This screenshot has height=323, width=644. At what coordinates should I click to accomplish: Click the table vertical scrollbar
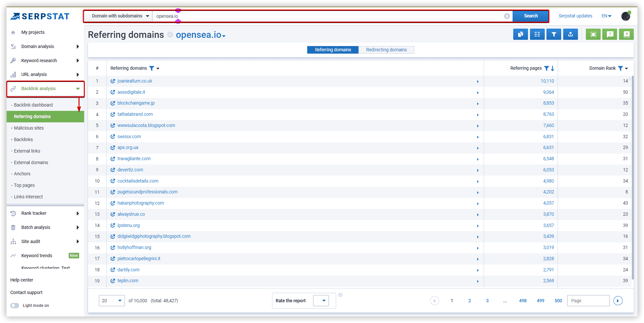click(633, 178)
